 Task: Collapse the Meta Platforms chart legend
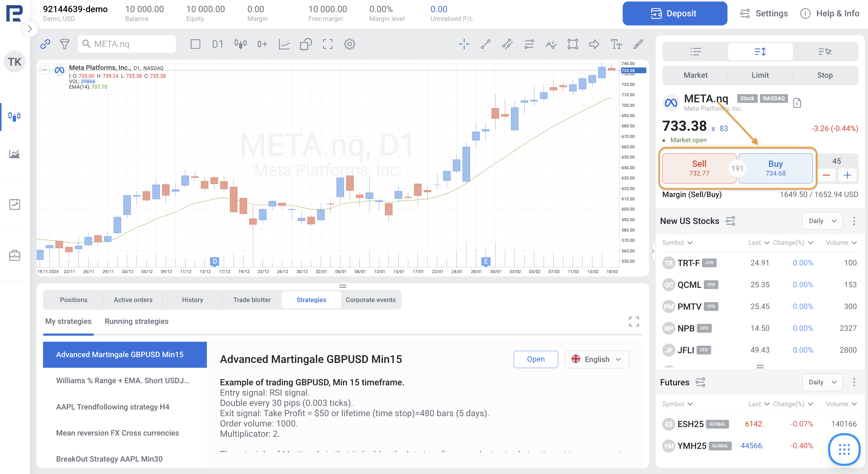[x=45, y=70]
